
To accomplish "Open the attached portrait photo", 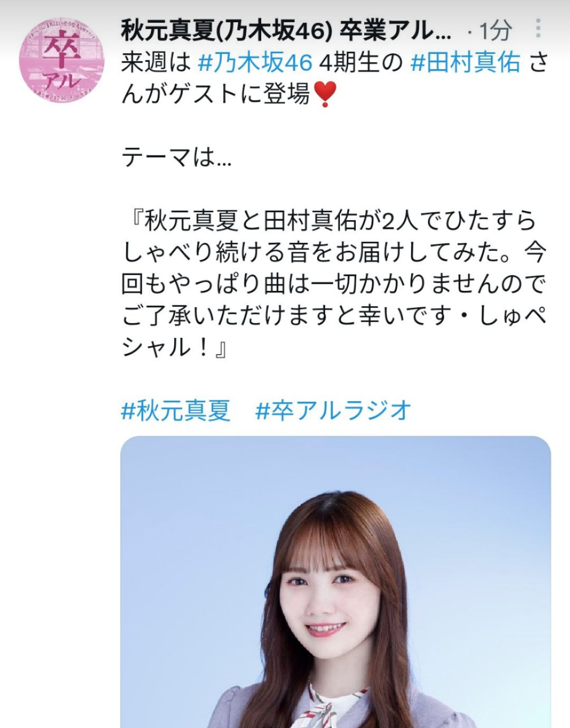I will (336, 582).
